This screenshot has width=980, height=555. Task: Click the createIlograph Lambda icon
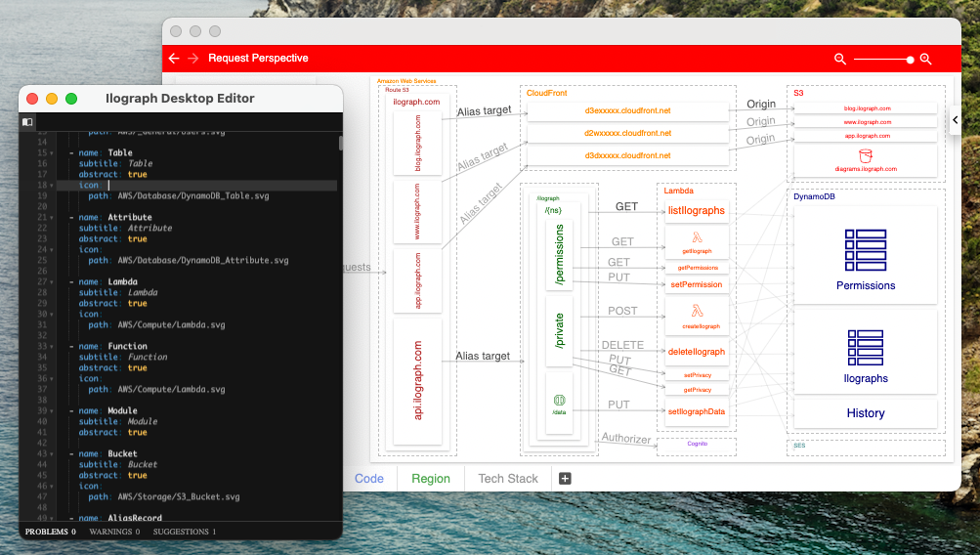pyautogui.click(x=697, y=311)
